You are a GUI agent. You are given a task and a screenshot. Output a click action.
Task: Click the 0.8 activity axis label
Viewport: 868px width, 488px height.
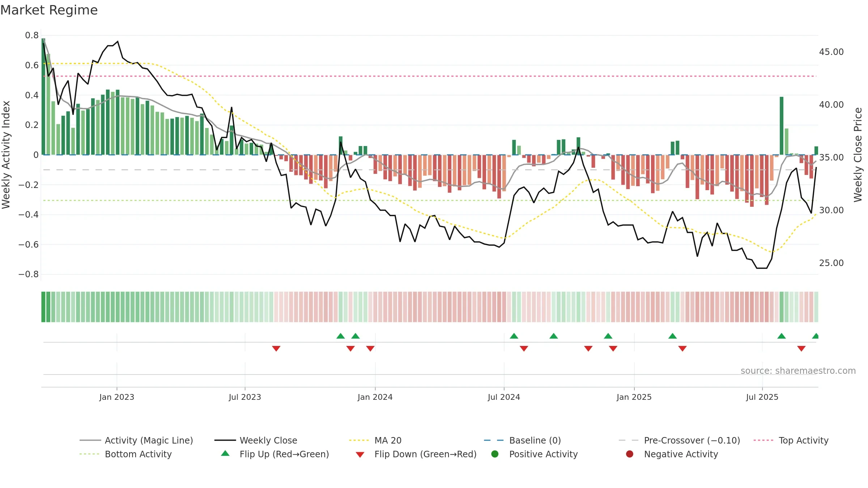(x=32, y=35)
